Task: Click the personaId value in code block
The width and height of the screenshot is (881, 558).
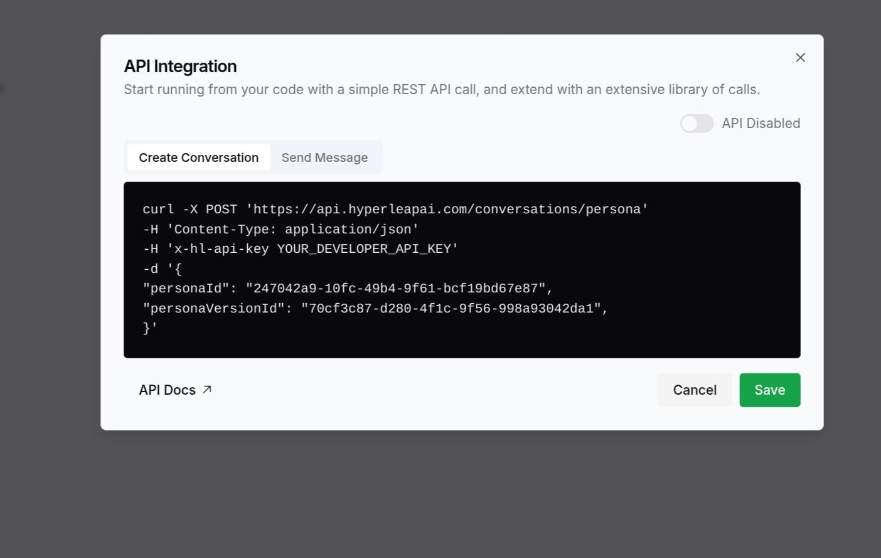Action: pyautogui.click(x=396, y=288)
